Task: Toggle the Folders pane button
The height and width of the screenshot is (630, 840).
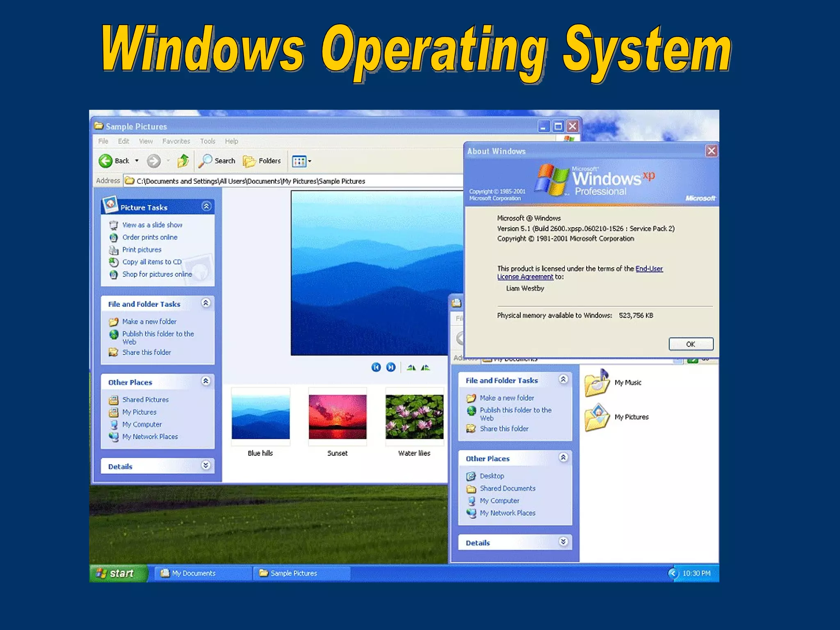Action: pos(262,161)
